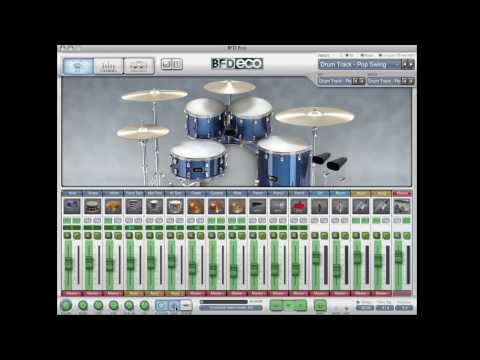Solo the Kick channel
480x360 pixels.
pyautogui.click(x=77, y=235)
